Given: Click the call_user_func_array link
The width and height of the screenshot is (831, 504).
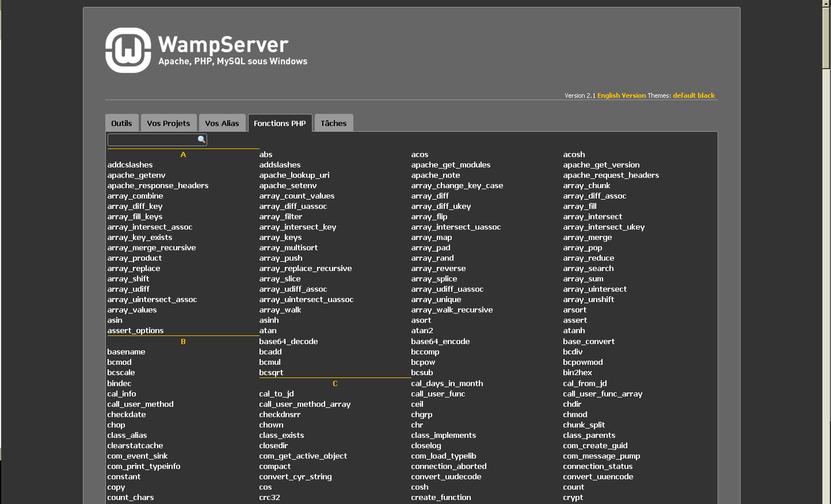Looking at the screenshot, I should (603, 394).
